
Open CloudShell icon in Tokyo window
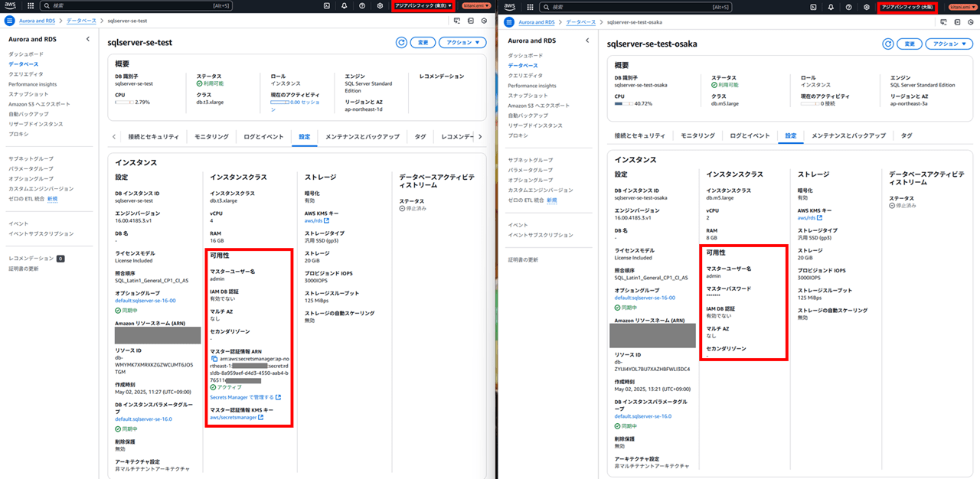(x=327, y=5)
